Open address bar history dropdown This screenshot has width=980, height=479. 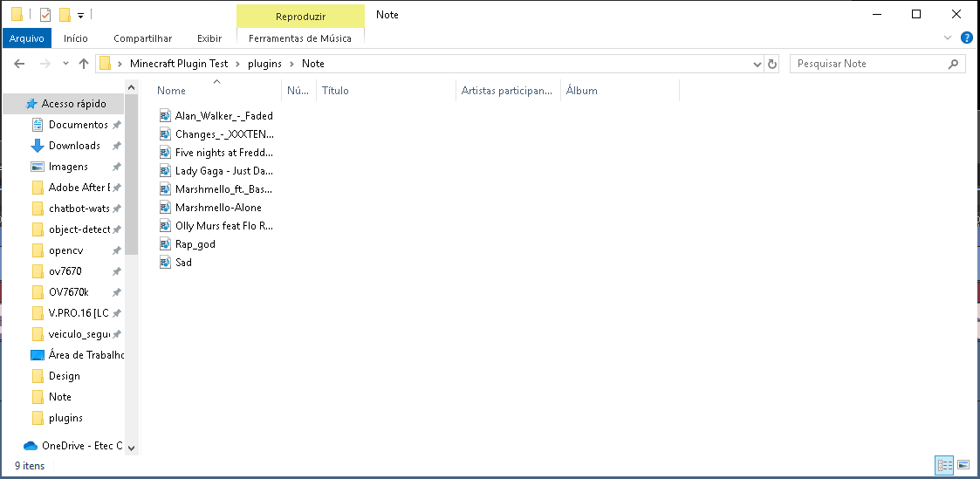pos(757,64)
